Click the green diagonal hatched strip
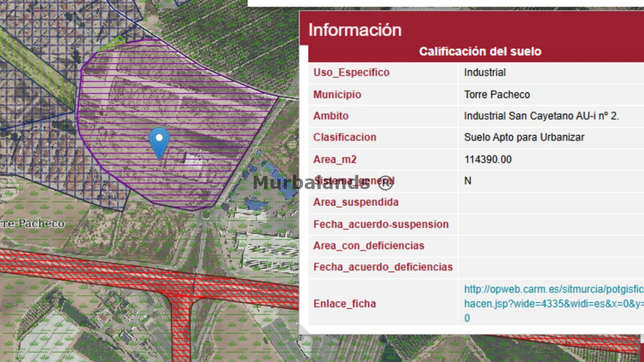 [x=35, y=65]
